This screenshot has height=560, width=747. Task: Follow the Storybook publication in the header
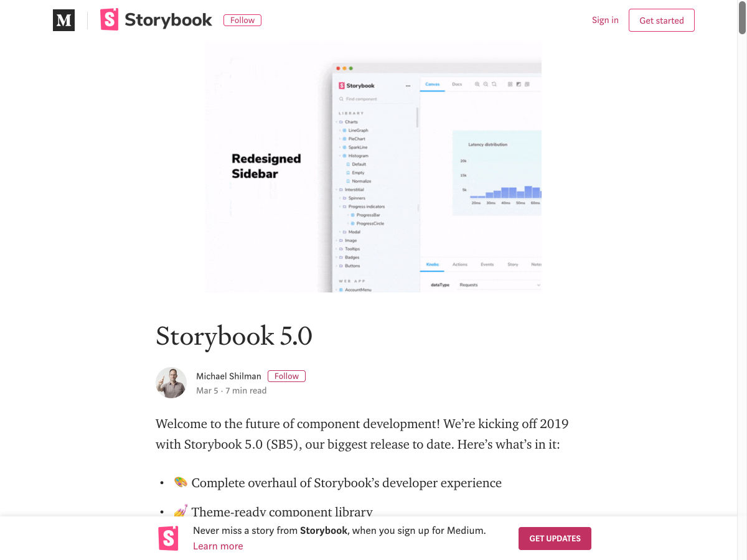[x=242, y=20]
